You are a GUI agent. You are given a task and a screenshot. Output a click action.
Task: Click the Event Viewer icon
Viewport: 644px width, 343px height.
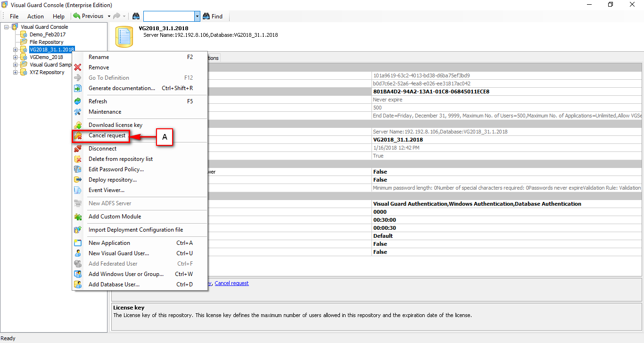(x=78, y=190)
